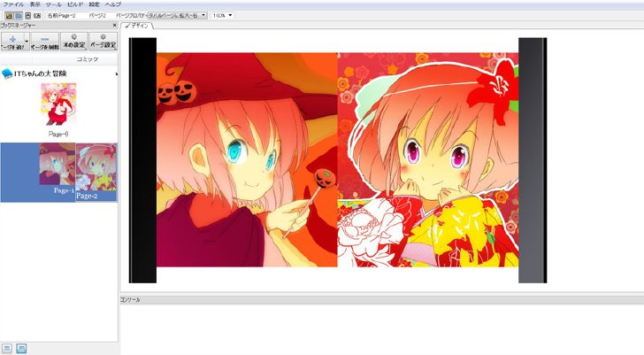
Task: Click the second view icon at the panel bottom
Action: coord(21,349)
